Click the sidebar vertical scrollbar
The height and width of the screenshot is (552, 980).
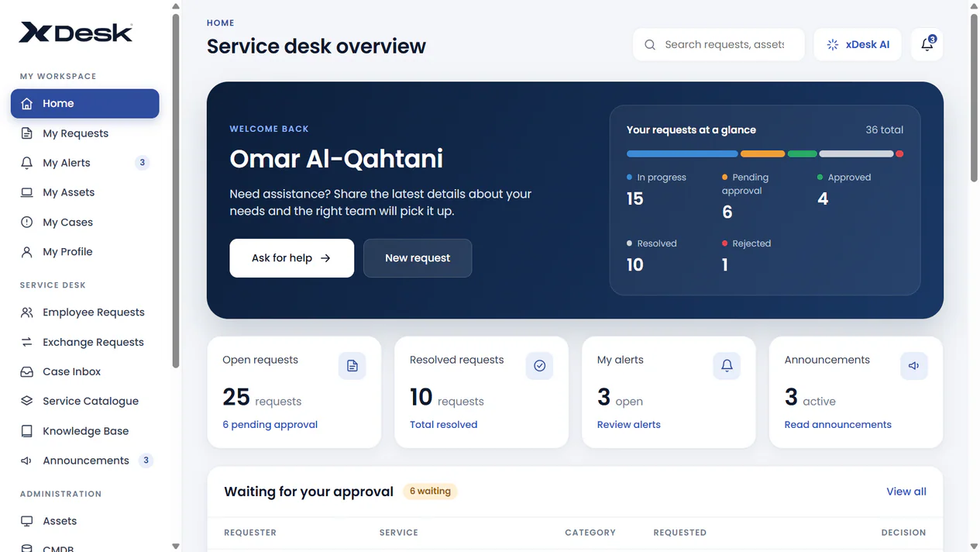click(x=176, y=190)
